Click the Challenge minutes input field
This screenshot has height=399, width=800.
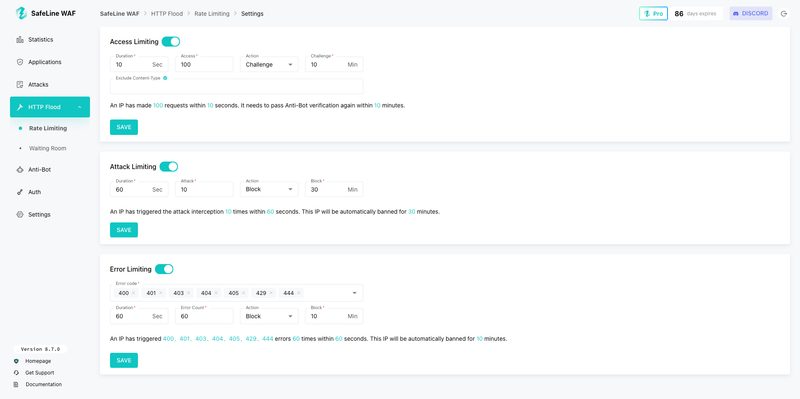[334, 64]
